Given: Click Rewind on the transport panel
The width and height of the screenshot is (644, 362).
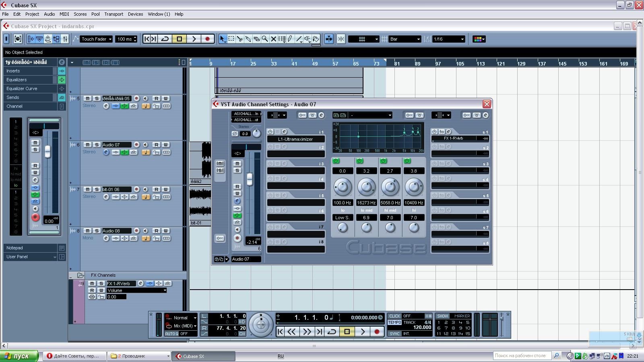Looking at the screenshot, I should tap(292, 332).
